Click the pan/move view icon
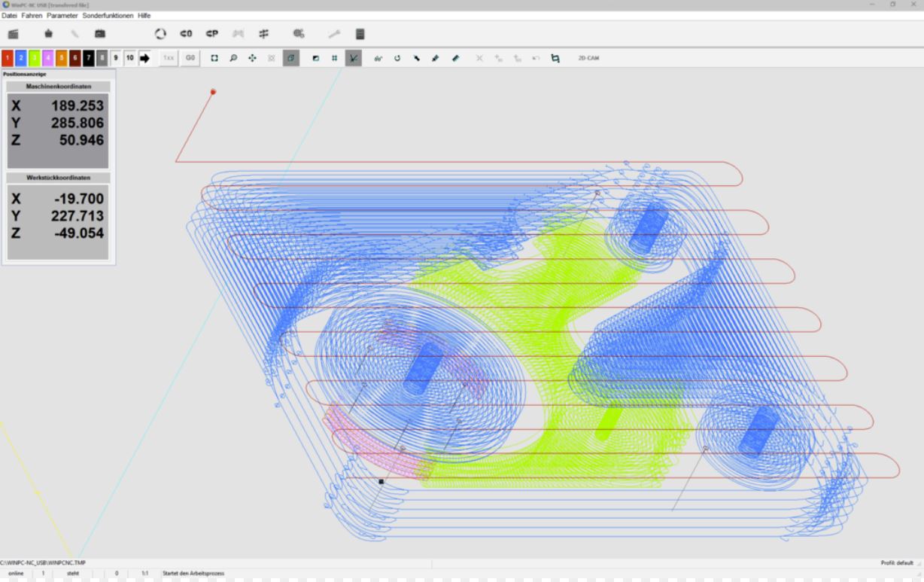Viewport: 924px width, 582px height. 252,57
